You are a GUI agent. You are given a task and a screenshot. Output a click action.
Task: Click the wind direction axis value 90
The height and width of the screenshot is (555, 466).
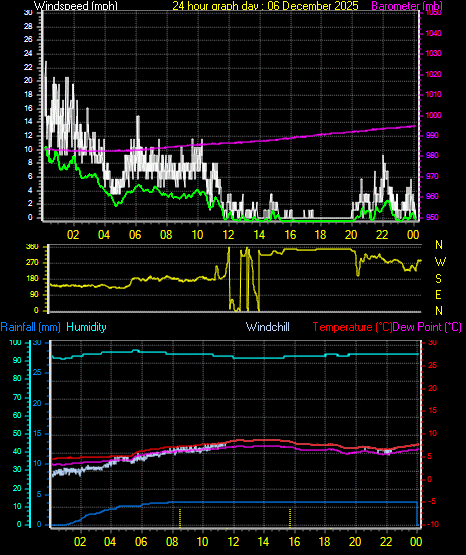pos(34,294)
